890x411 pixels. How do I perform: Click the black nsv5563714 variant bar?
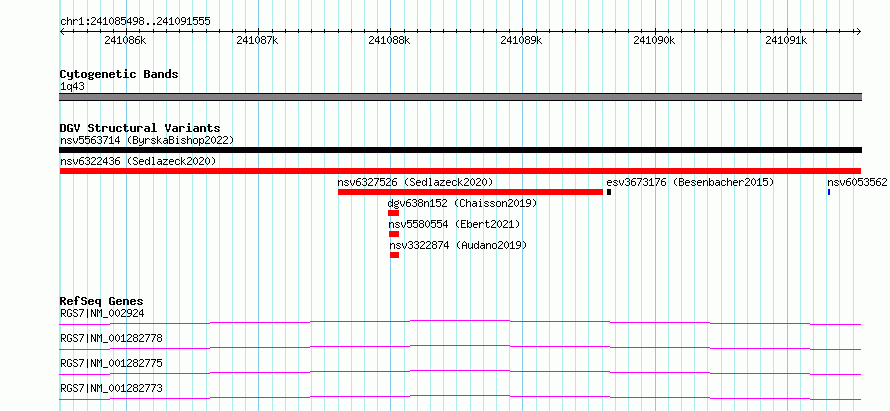tap(460, 150)
